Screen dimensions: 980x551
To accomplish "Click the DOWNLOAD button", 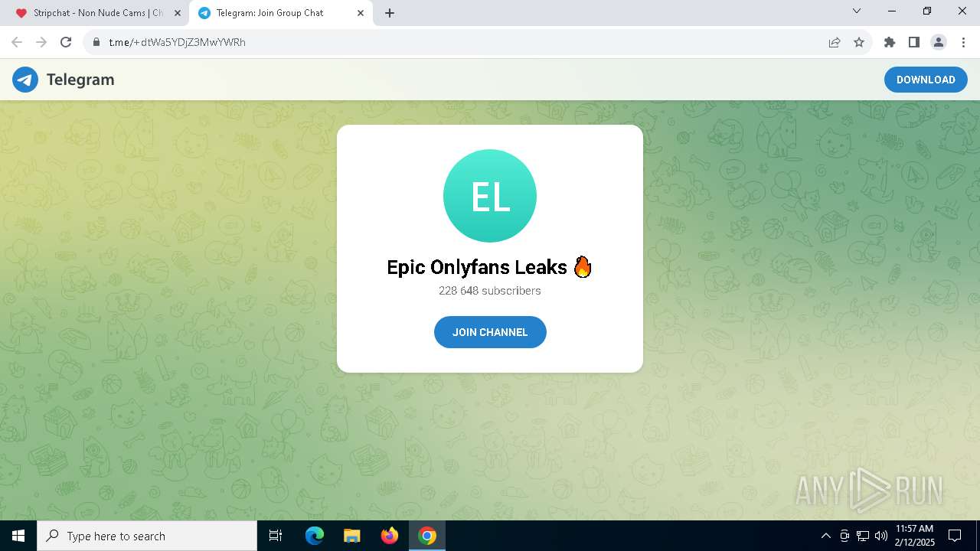I will tap(926, 80).
